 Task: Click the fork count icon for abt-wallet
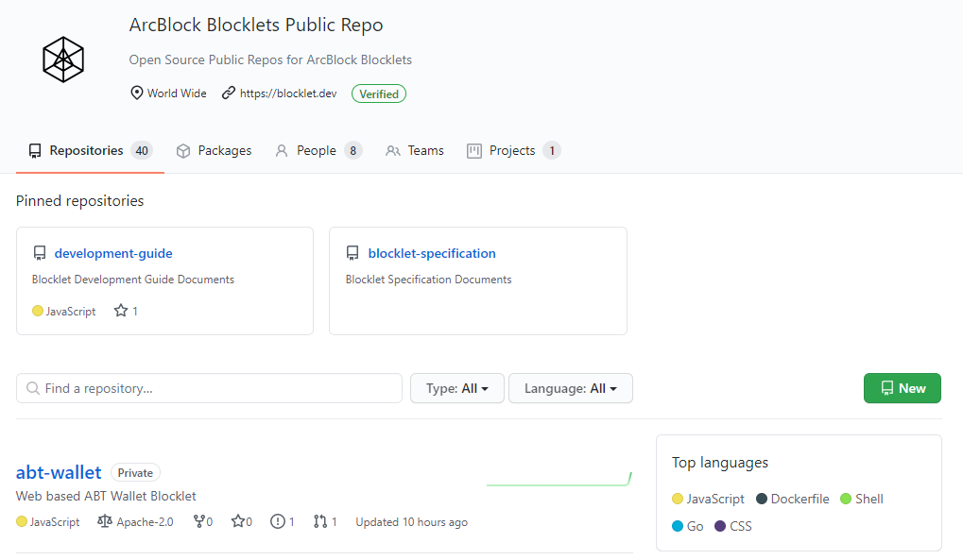click(198, 521)
